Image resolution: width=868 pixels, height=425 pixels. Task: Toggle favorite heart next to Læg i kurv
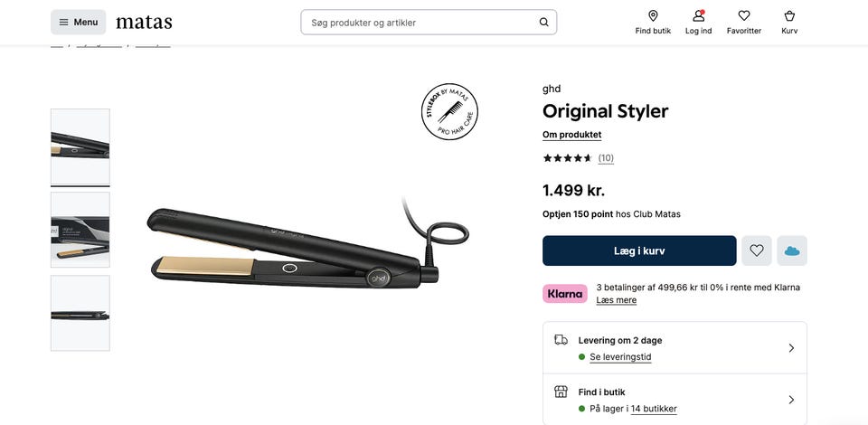click(757, 250)
